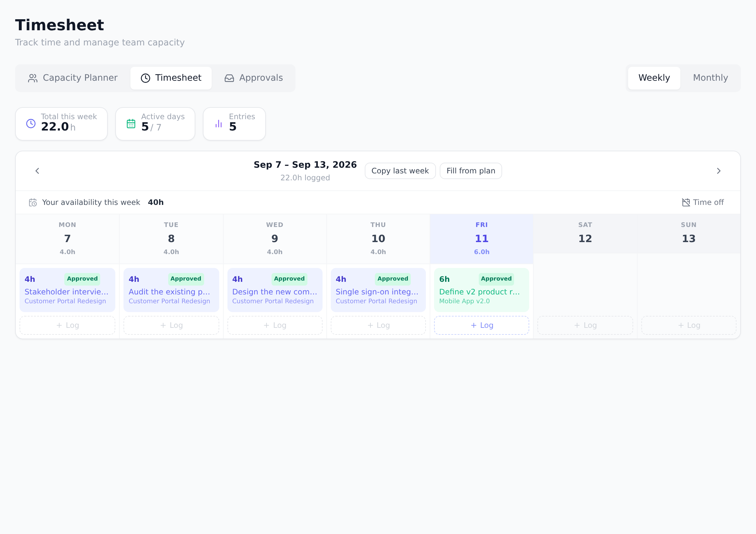Screen dimensions: 756x534
Task: Click Copy last week button
Action: coord(400,171)
